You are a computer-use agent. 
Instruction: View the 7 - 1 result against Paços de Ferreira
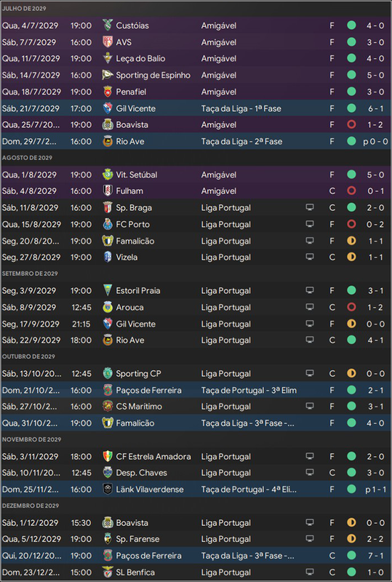pyautogui.click(x=376, y=556)
